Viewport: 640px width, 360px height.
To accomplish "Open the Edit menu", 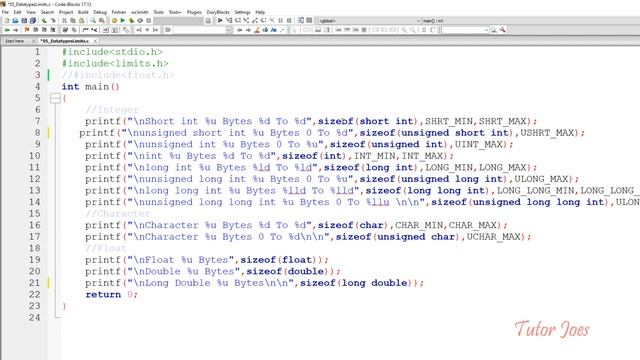I will point(17,12).
